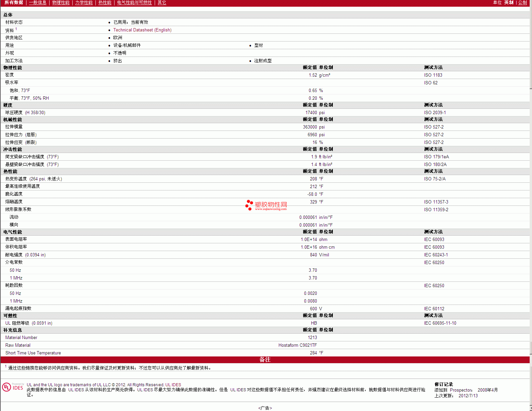Click the 电气性能 section header row
The image size is (532, 411).
(x=13, y=232)
